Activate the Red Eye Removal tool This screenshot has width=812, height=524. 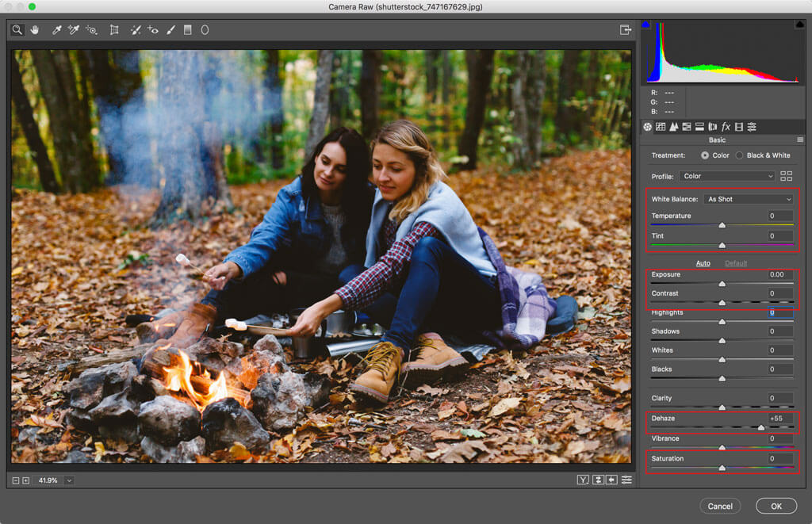[152, 30]
